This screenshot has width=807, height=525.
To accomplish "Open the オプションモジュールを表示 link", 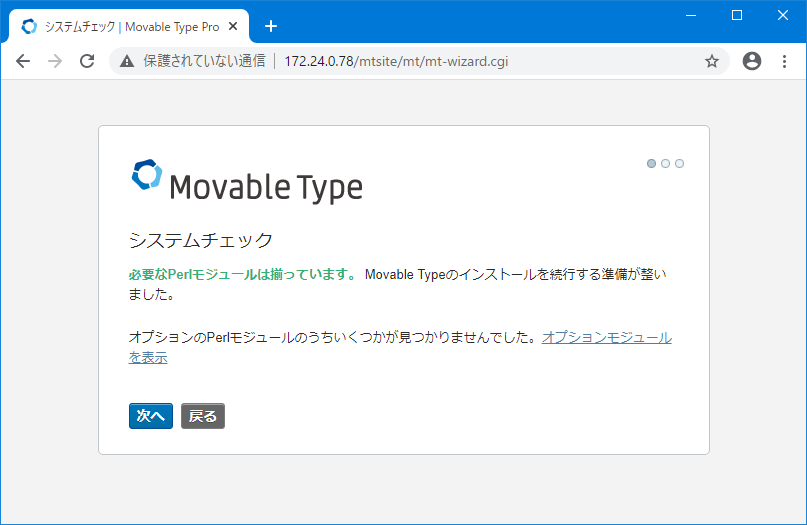I will (x=606, y=338).
